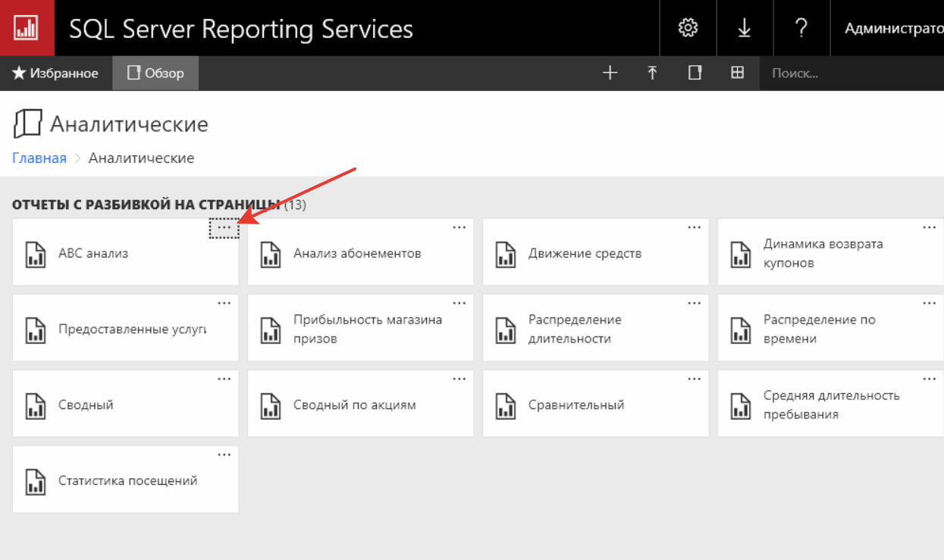Click the plus icon to create new item
This screenshot has height=560, width=944.
click(x=610, y=74)
